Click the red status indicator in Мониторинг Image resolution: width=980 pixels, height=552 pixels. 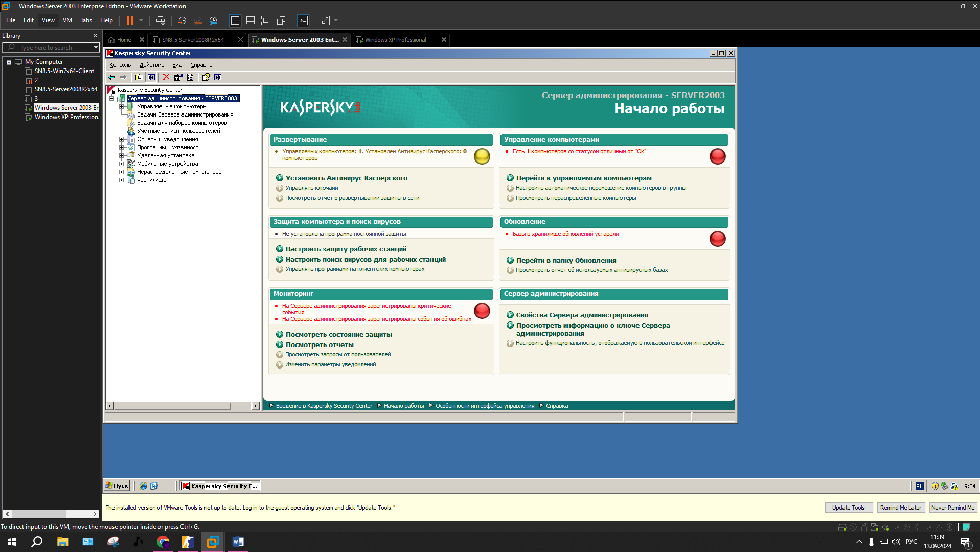482,311
